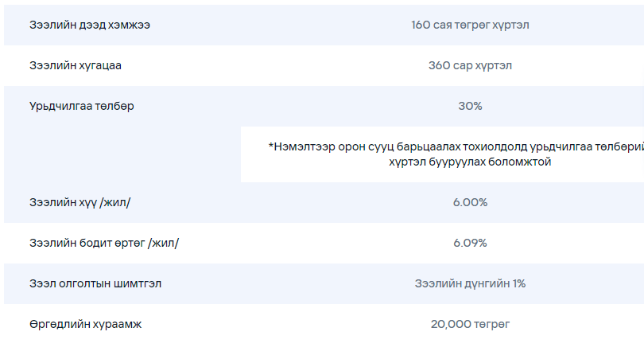Click the "Зээлийн хугацаа" label
The width and height of the screenshot is (644, 359).
pyautogui.click(x=76, y=65)
